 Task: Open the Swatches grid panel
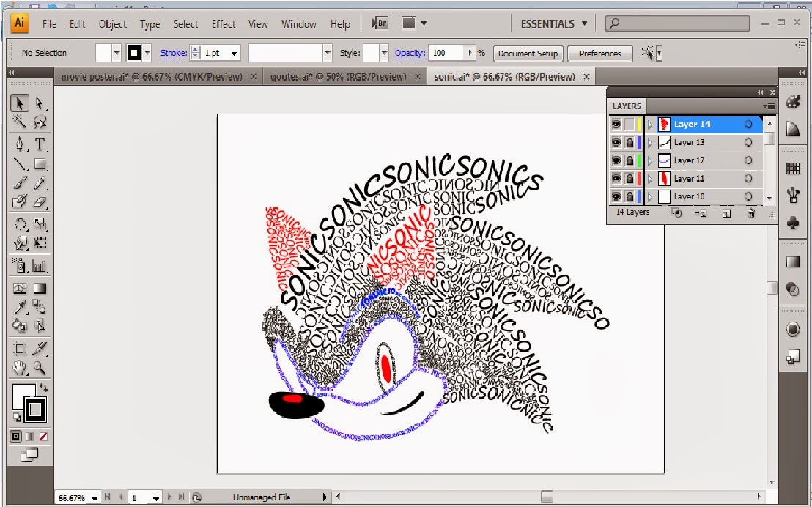point(793,169)
